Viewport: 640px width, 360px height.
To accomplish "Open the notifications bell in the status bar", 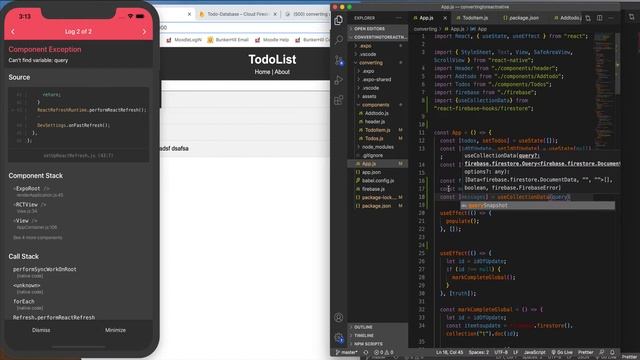I will [x=612, y=352].
